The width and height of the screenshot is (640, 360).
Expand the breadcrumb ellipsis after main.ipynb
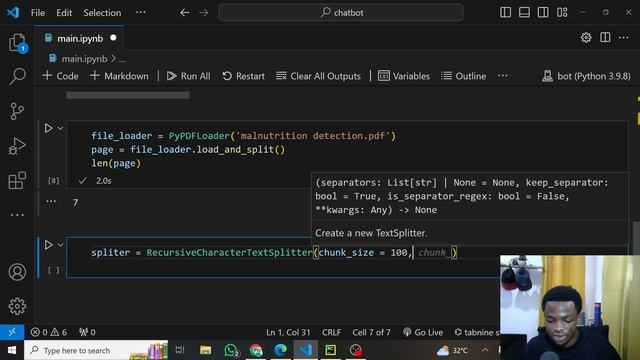tap(122, 60)
